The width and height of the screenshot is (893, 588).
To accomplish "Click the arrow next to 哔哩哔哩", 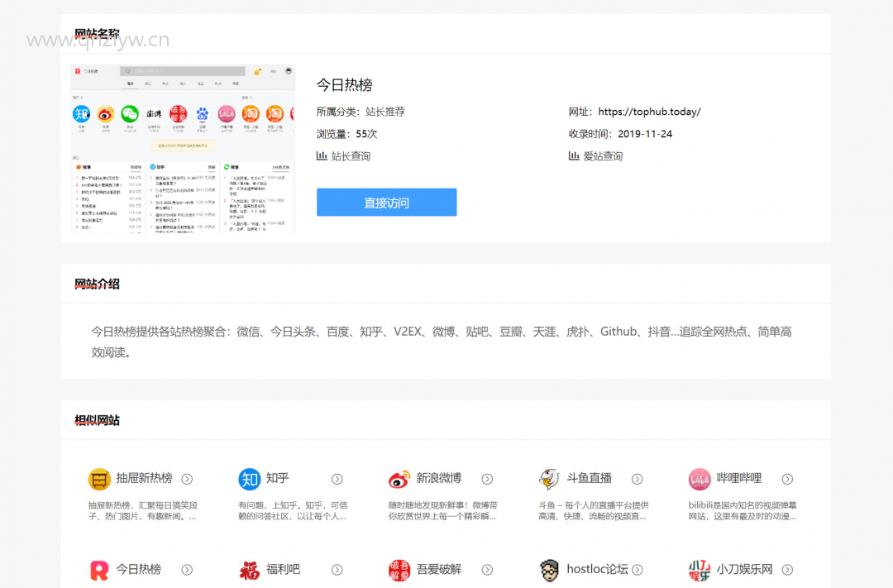I will point(787,479).
